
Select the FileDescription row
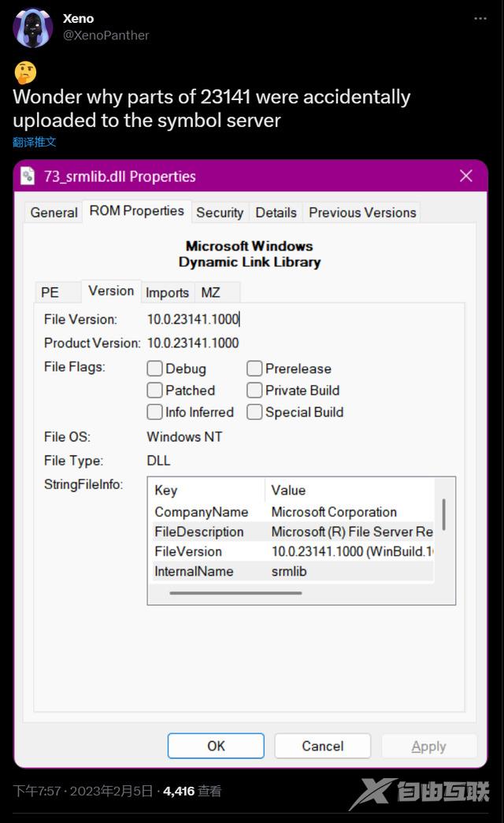[292, 532]
